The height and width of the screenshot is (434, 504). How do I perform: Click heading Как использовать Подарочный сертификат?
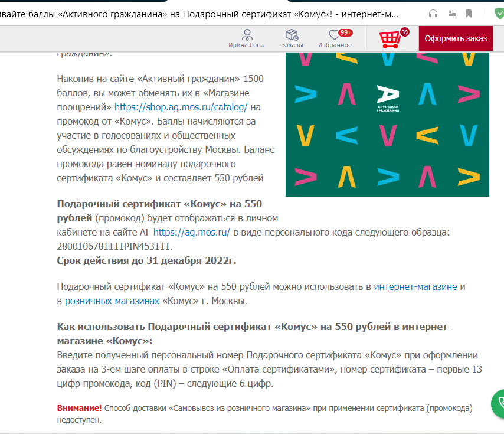click(254, 334)
